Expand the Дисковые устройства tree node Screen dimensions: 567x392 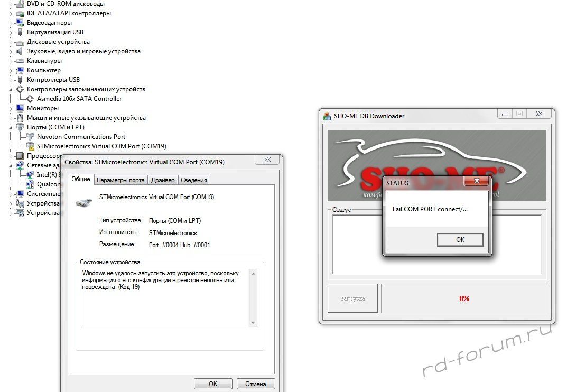point(11,42)
